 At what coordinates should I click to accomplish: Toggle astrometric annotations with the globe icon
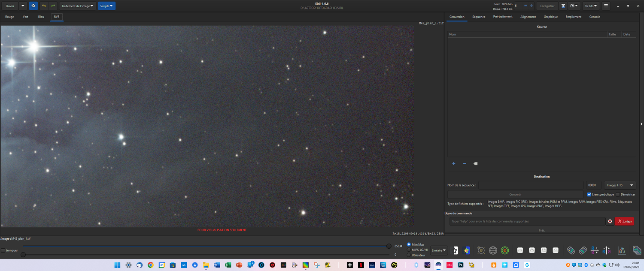coord(492,250)
